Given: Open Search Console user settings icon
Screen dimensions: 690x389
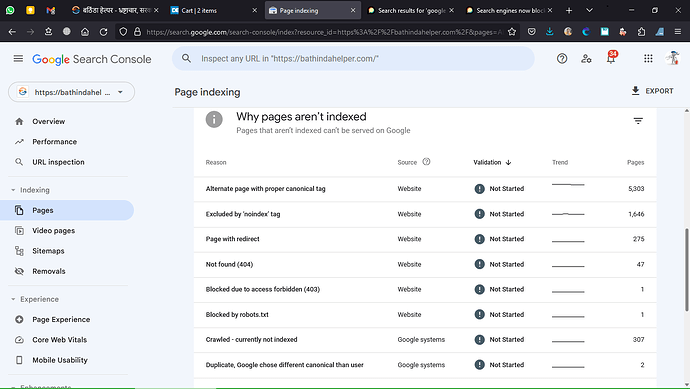Looking at the screenshot, I should (586, 59).
